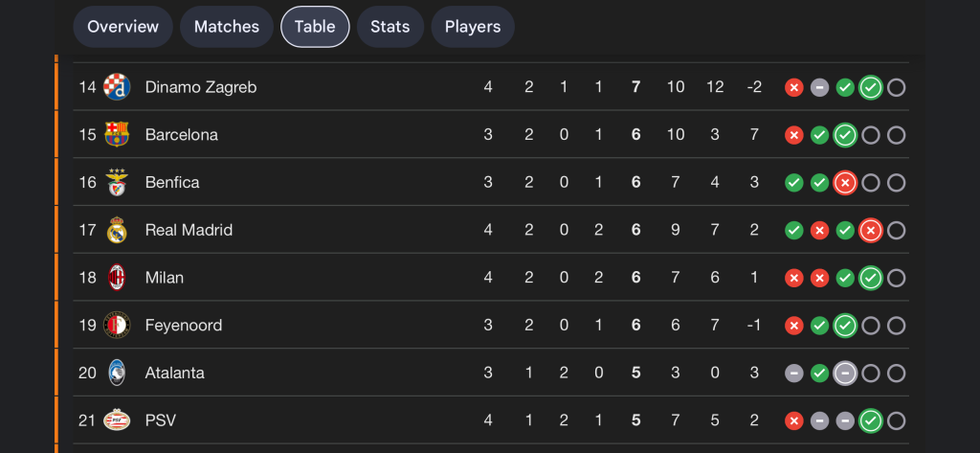
Task: Go to the Players tab
Action: (x=473, y=27)
